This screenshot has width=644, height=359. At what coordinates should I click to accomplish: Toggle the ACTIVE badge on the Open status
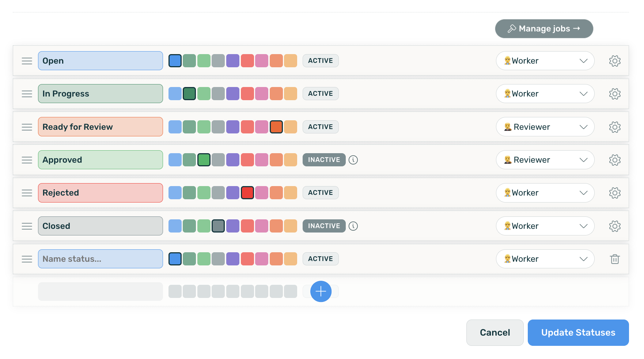(x=320, y=61)
